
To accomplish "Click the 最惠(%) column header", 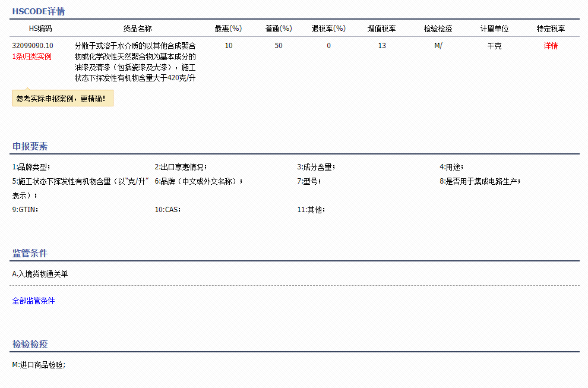I will coord(228,28).
